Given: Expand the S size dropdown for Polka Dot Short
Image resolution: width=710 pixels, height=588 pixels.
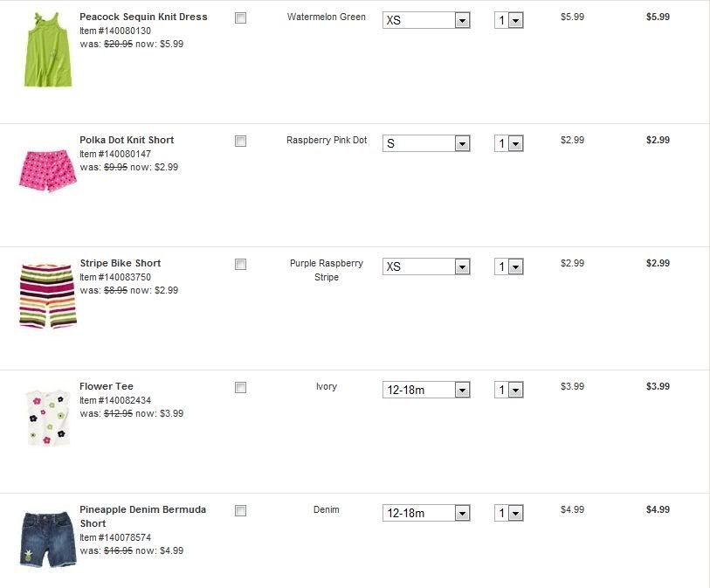Looking at the screenshot, I should tap(426, 143).
